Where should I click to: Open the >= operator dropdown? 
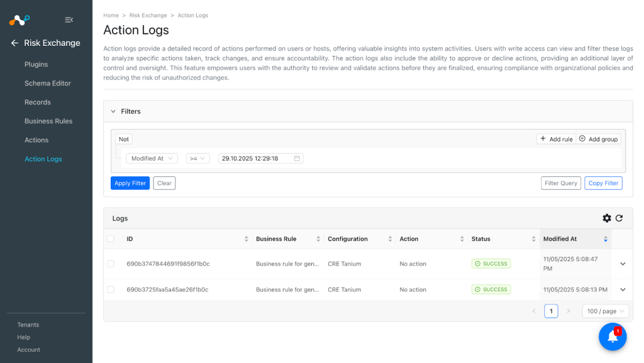click(x=198, y=159)
